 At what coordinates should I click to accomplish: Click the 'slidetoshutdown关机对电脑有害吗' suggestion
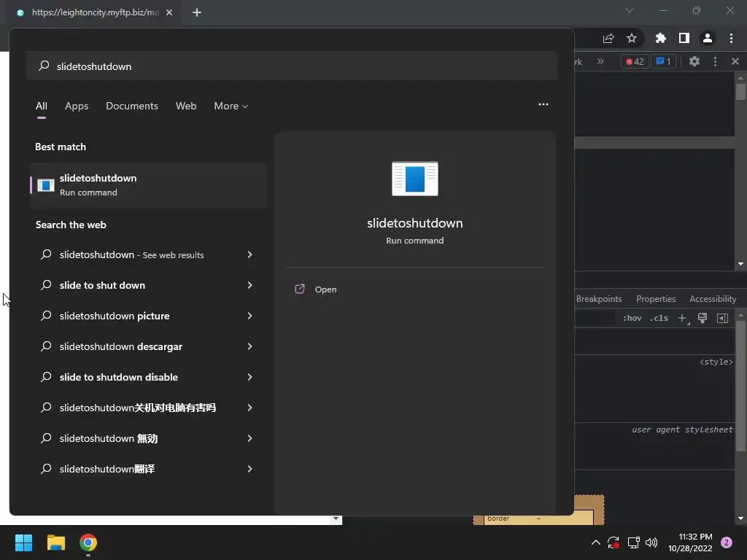tap(138, 408)
